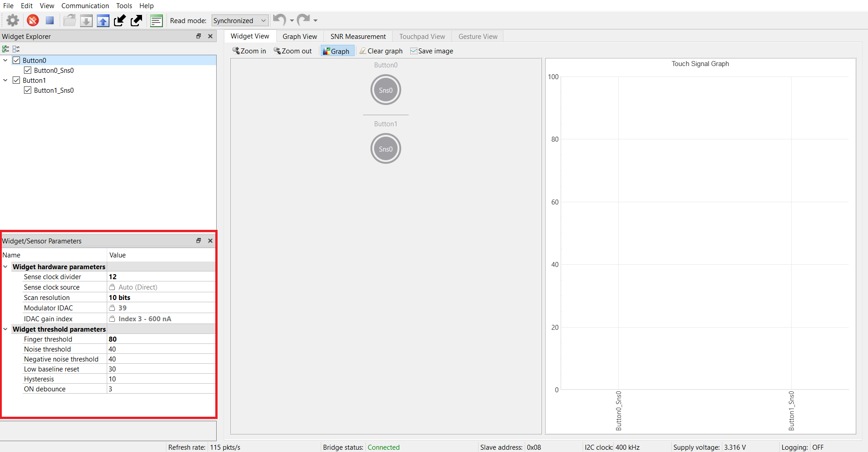Close the Widget/Sensor Parameters panel
868x452 pixels.
(210, 241)
